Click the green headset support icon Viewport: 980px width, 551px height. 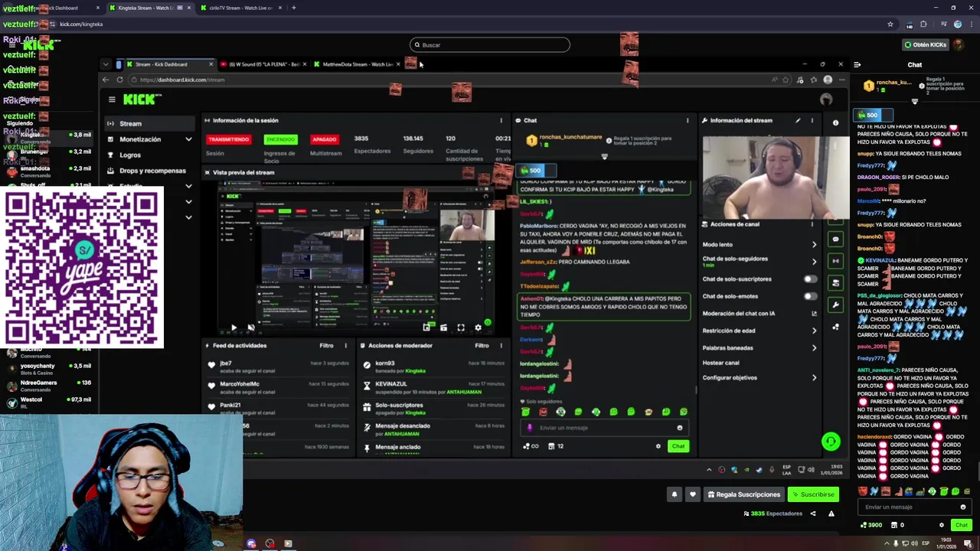coord(831,442)
